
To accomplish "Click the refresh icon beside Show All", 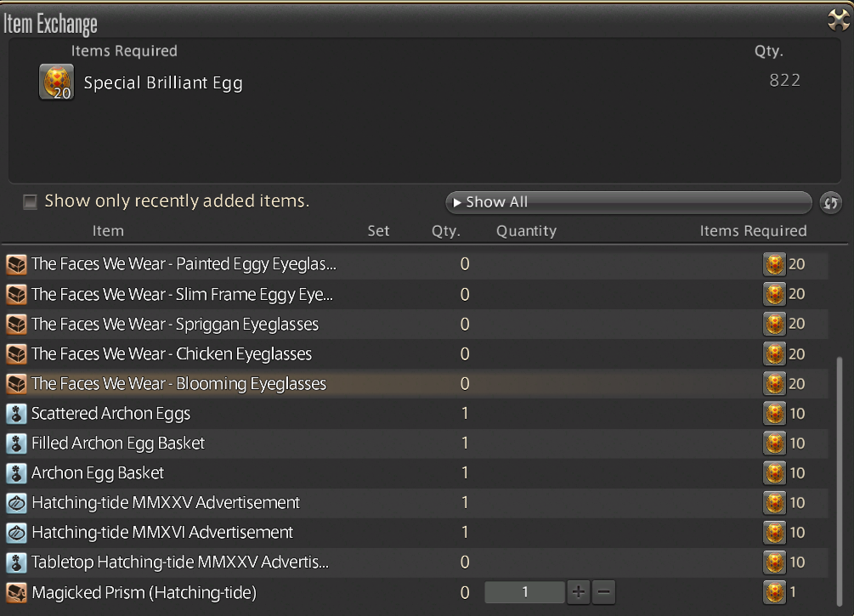I will tap(830, 202).
